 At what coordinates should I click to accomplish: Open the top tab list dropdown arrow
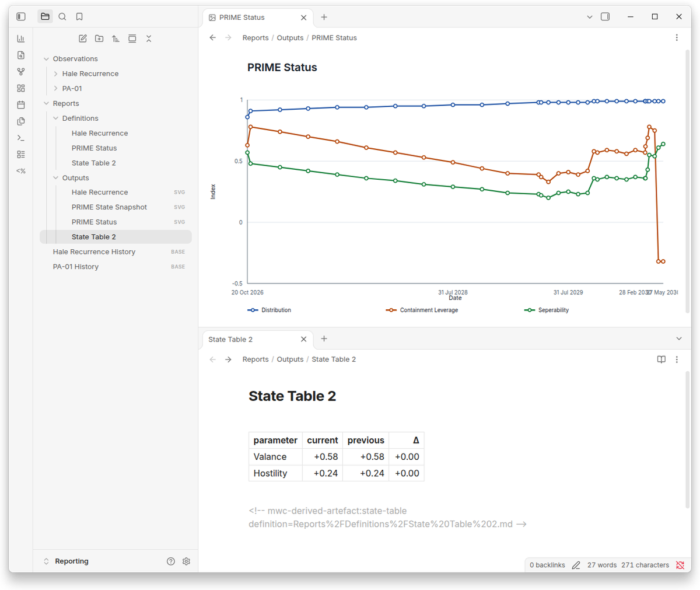(589, 17)
